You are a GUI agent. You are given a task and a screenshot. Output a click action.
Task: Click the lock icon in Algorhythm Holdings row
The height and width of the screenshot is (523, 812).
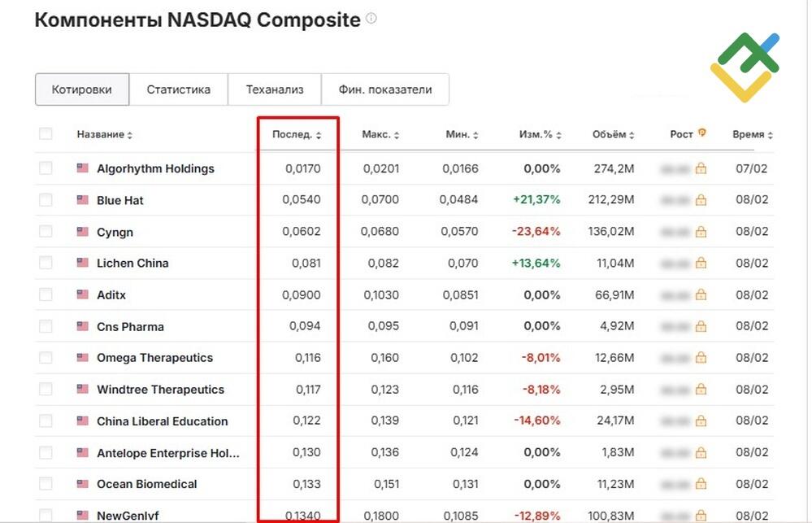point(701,168)
